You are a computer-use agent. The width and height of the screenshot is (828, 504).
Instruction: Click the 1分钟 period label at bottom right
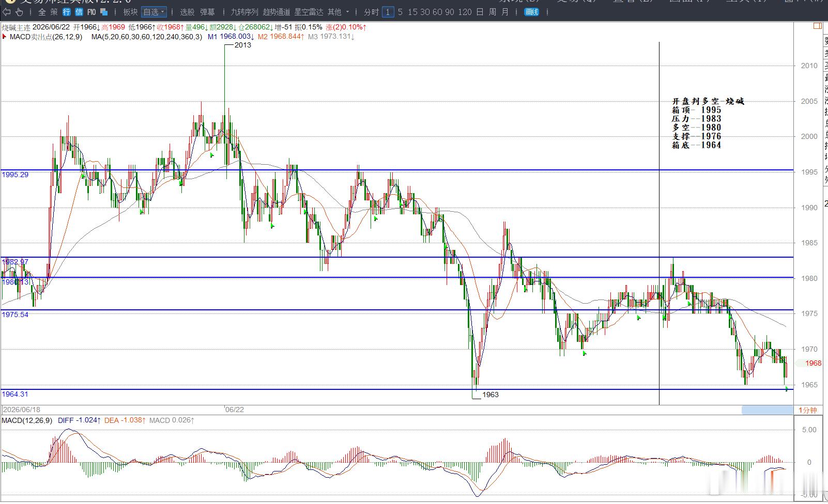(808, 410)
